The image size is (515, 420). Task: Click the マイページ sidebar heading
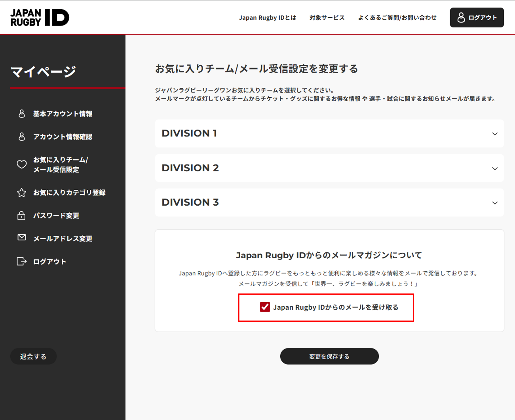43,72
